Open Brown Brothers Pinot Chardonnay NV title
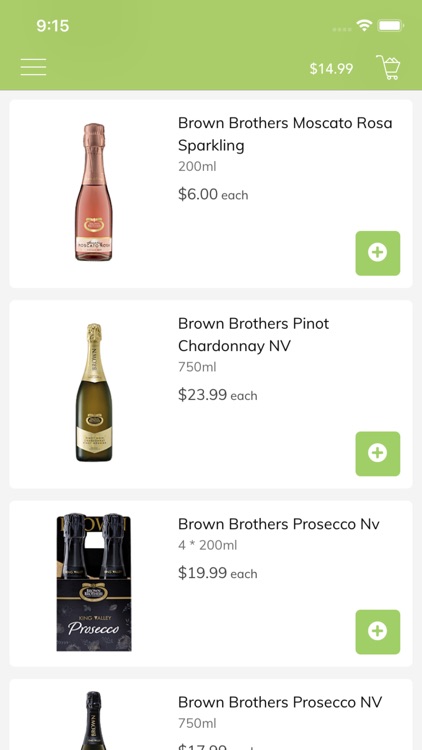The height and width of the screenshot is (750, 422). point(254,334)
